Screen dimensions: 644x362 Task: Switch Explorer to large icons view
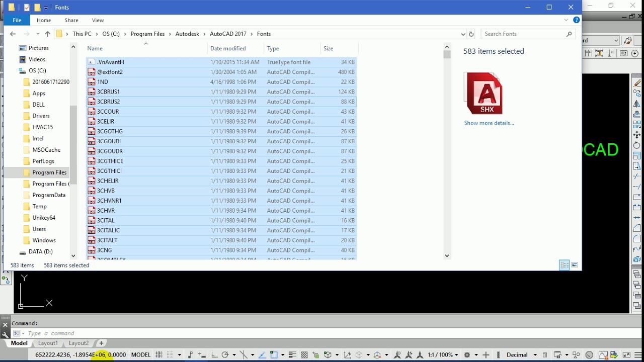tap(575, 265)
